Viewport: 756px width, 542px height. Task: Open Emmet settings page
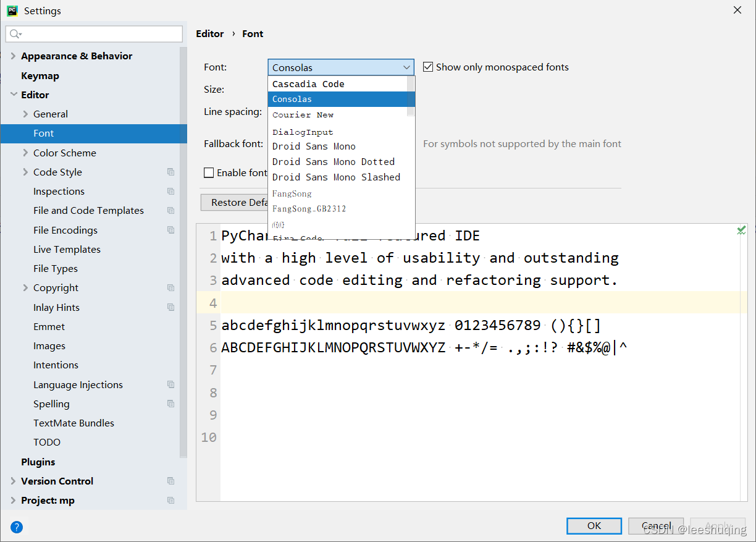pyautogui.click(x=49, y=326)
